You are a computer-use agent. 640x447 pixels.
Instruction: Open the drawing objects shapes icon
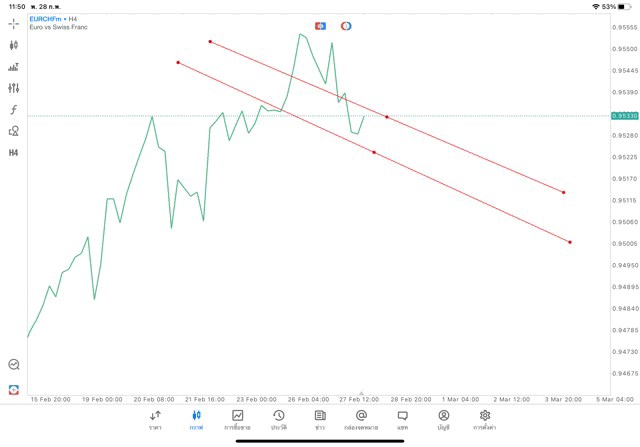14,131
